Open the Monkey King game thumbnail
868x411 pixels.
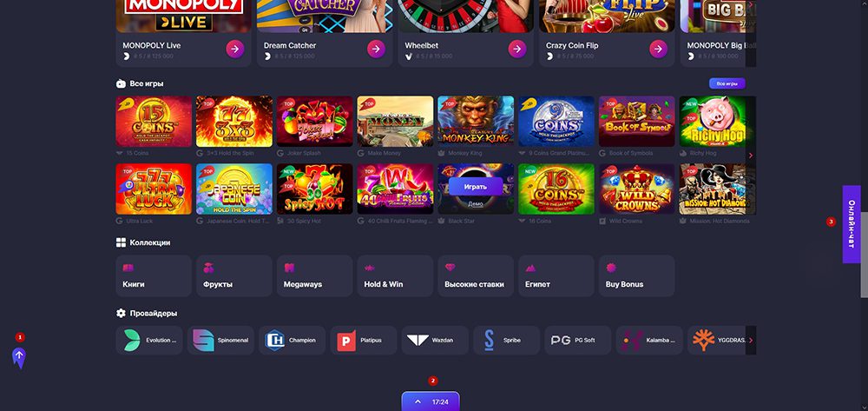(476, 122)
